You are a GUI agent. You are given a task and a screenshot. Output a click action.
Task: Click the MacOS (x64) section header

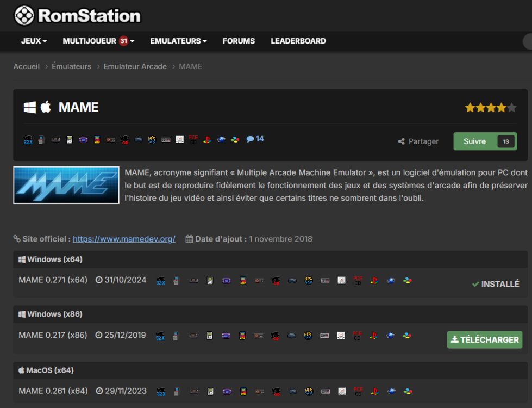pyautogui.click(x=271, y=370)
